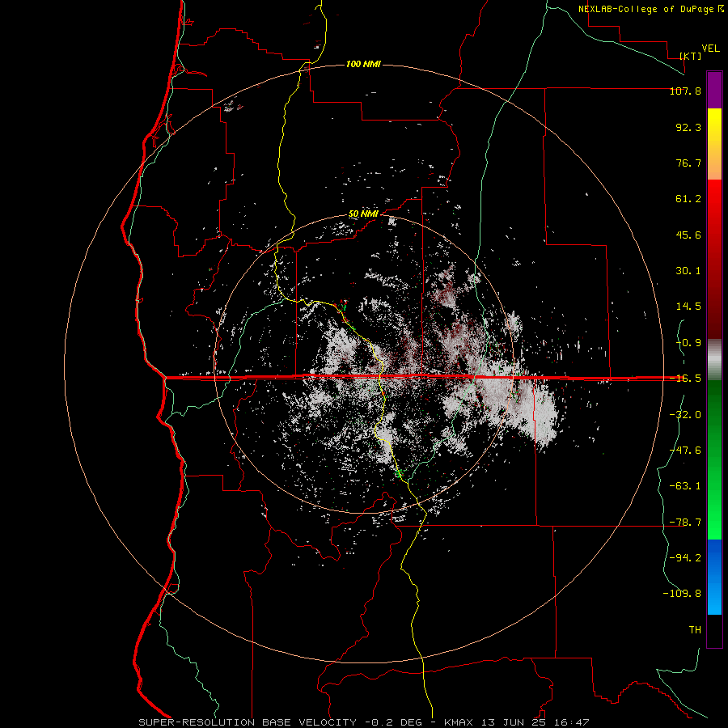Click the 107.8 velocity scale value
The height and width of the screenshot is (728, 728).
coord(685,91)
